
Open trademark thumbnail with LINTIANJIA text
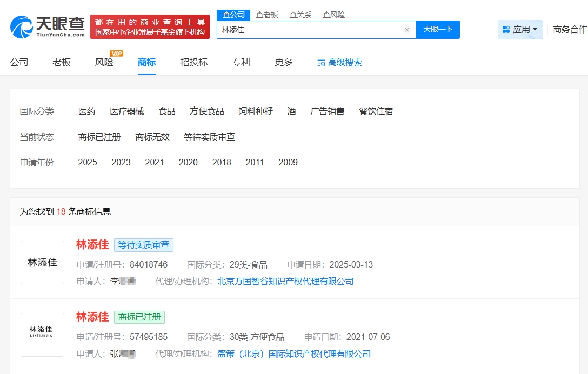[x=42, y=335]
